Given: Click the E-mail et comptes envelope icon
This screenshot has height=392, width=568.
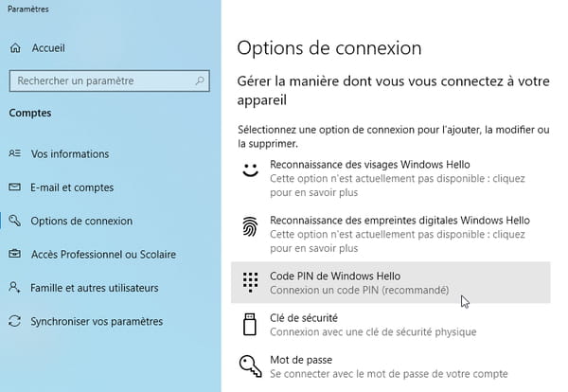Looking at the screenshot, I should click(14, 187).
